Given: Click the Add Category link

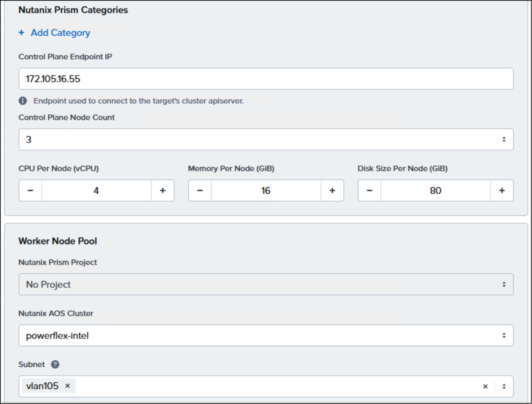Looking at the screenshot, I should tap(60, 33).
